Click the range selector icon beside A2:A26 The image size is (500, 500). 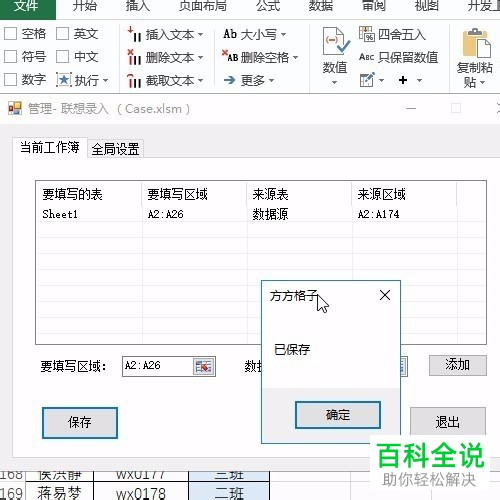[204, 366]
